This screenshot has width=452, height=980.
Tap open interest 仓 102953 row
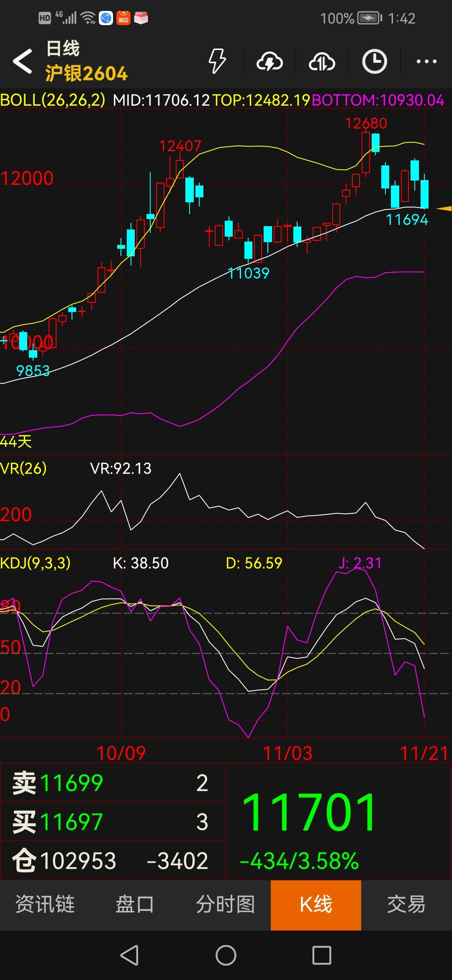pyautogui.click(x=113, y=861)
